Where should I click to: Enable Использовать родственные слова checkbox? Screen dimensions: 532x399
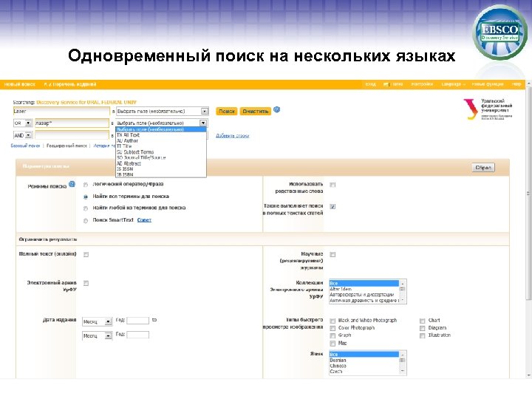point(332,185)
